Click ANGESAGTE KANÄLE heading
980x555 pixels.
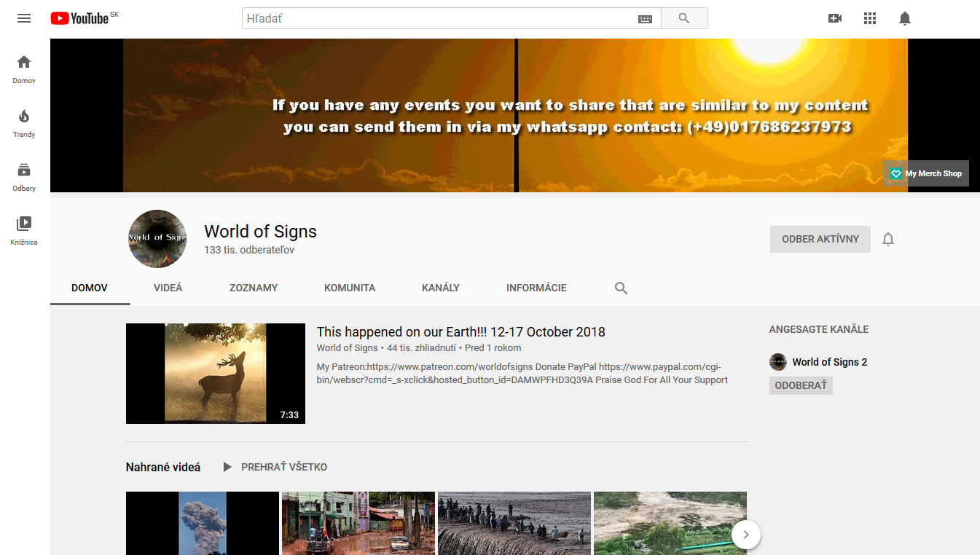coord(819,329)
